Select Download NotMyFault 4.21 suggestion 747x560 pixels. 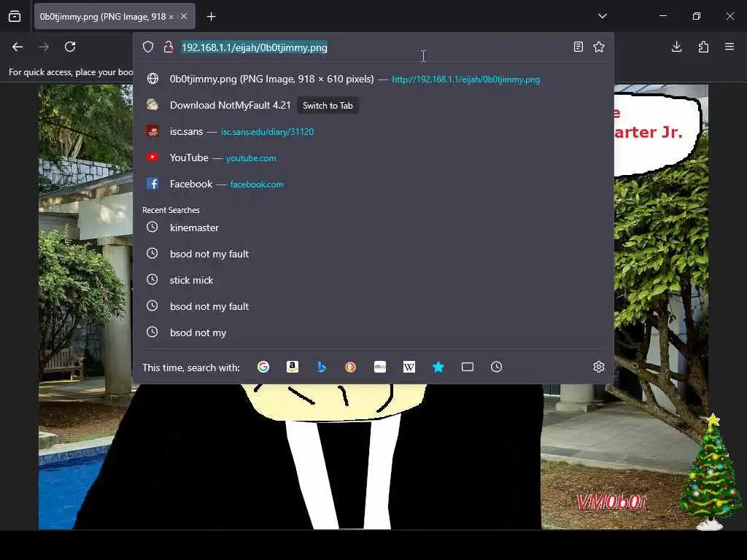coord(373,105)
